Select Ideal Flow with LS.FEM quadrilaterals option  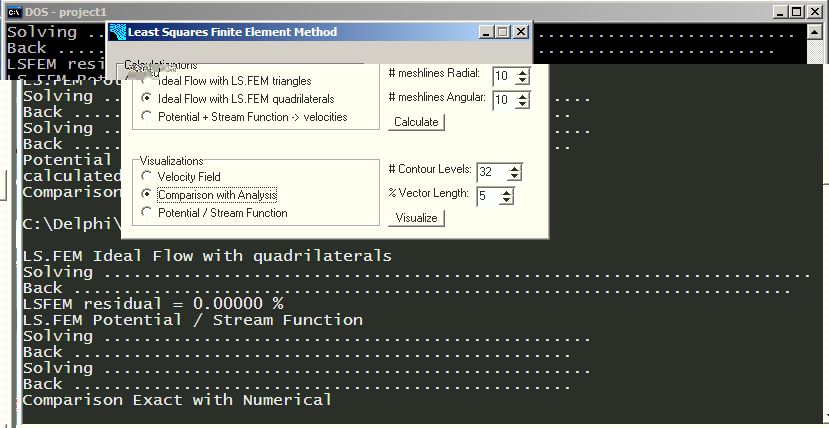coord(147,98)
